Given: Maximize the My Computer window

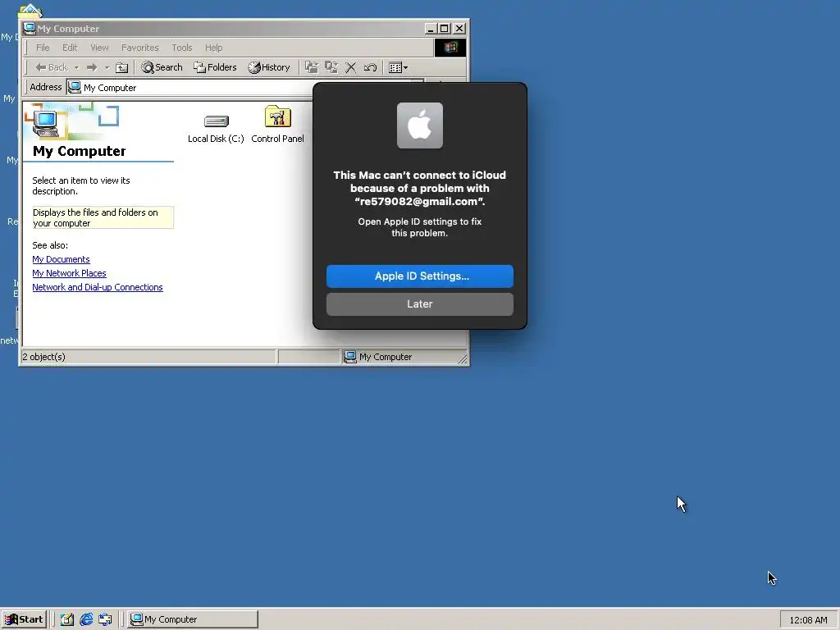Looking at the screenshot, I should (x=445, y=29).
